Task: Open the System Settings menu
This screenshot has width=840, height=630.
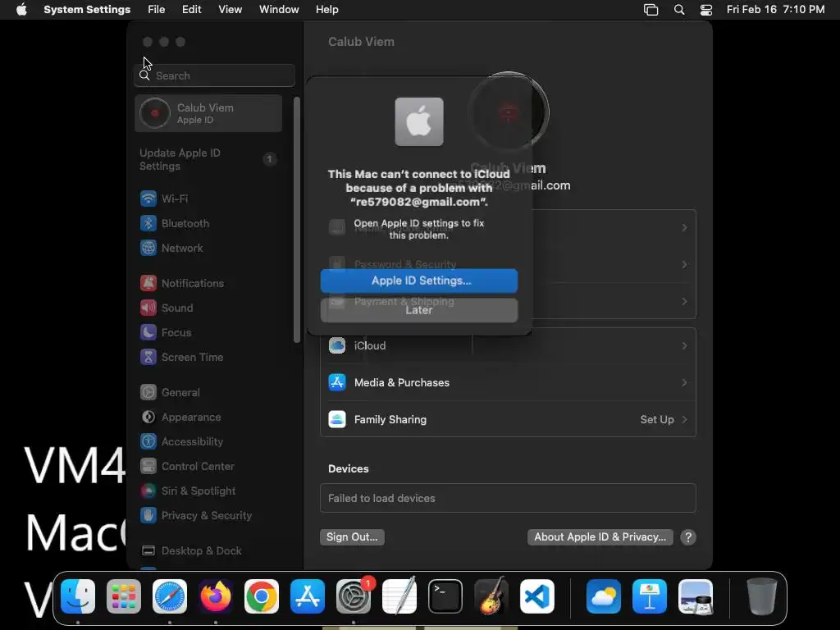Action: 87,10
